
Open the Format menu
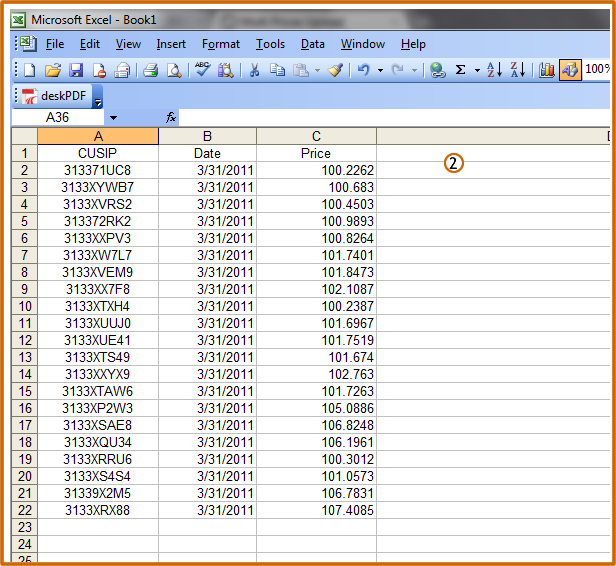click(x=220, y=44)
